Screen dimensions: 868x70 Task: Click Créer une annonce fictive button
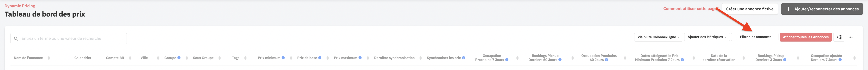[750, 9]
